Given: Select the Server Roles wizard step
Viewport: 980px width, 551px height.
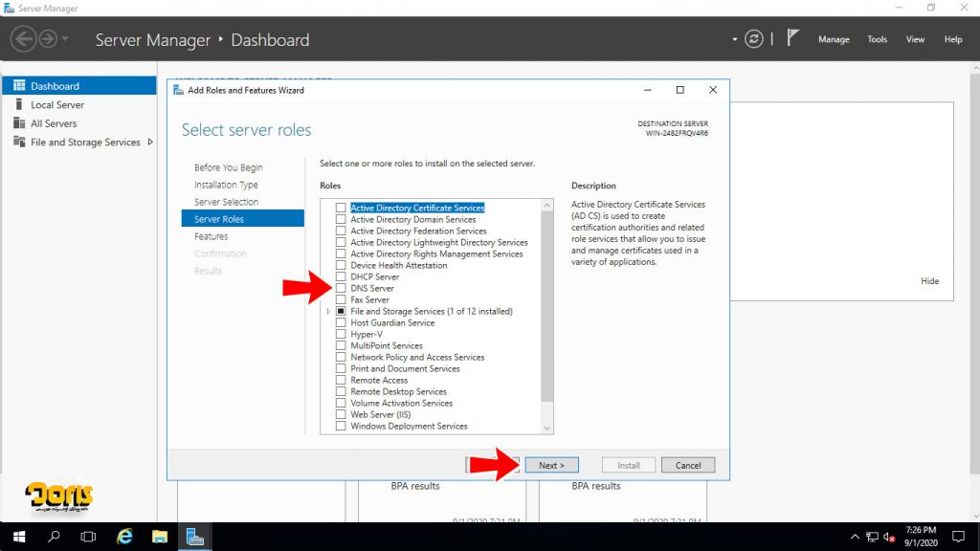Looking at the screenshot, I should point(242,219).
